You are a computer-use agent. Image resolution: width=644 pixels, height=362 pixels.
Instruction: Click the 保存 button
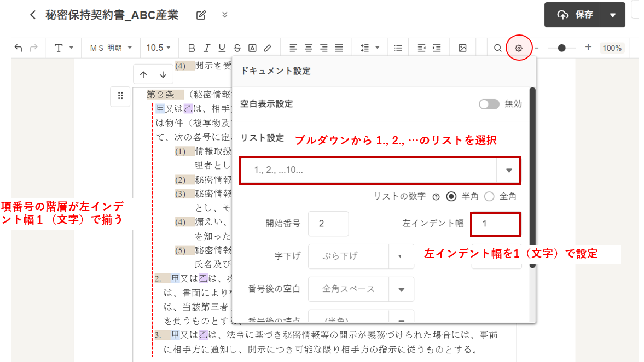coord(573,15)
